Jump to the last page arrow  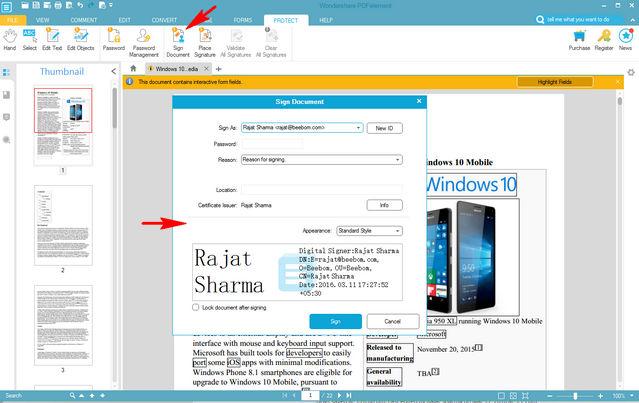(349, 395)
